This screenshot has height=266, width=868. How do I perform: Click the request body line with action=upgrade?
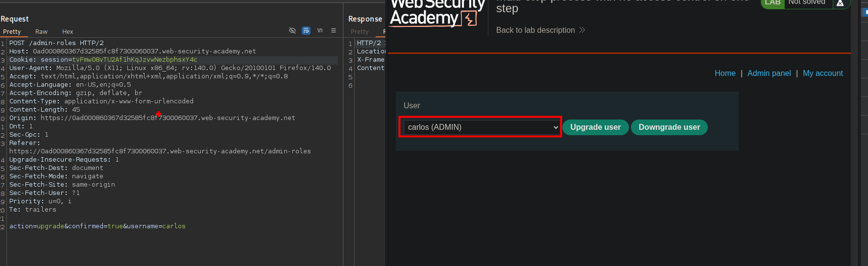tap(97, 226)
